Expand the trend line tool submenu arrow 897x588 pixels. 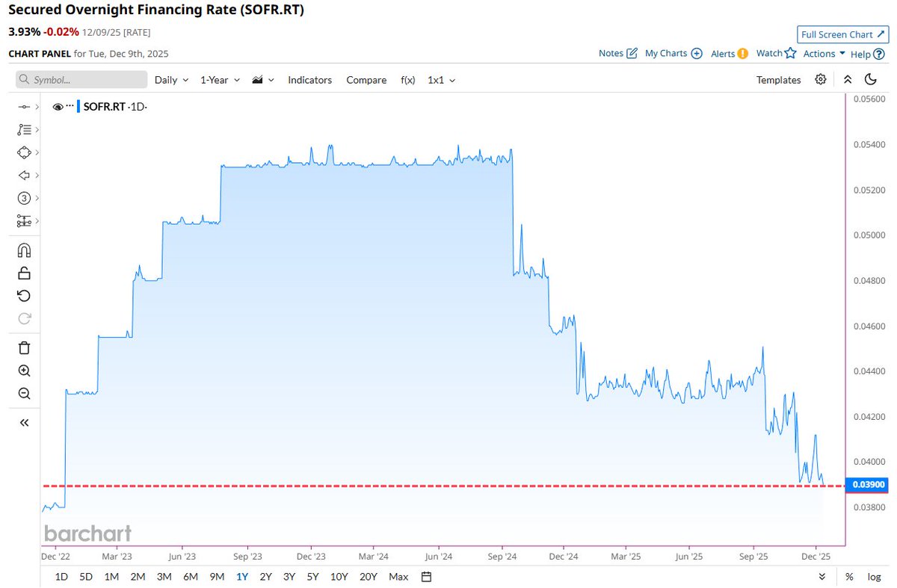37,107
